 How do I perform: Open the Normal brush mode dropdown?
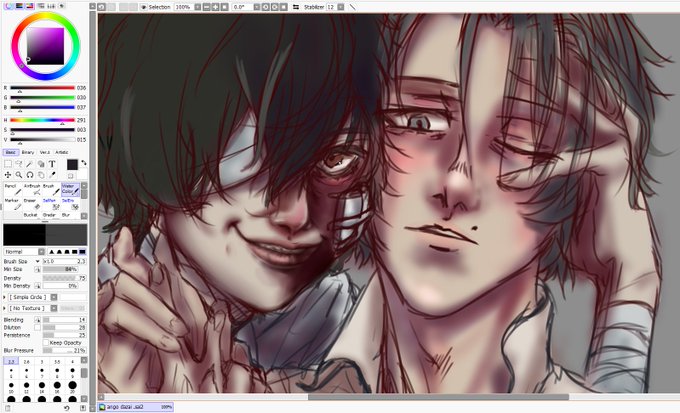pyautogui.click(x=25, y=252)
